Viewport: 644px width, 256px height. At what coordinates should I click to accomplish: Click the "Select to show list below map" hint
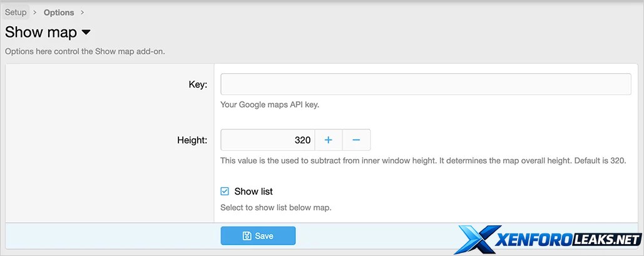pos(275,207)
